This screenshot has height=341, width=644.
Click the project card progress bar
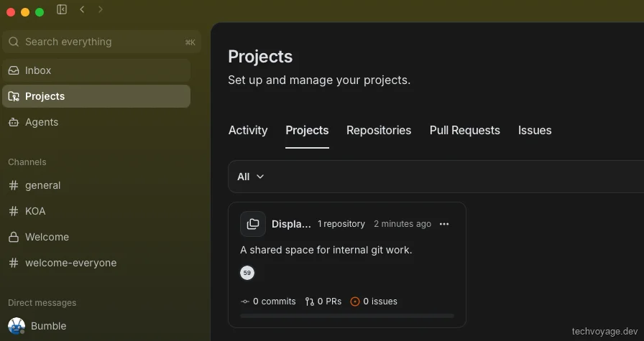(x=347, y=316)
